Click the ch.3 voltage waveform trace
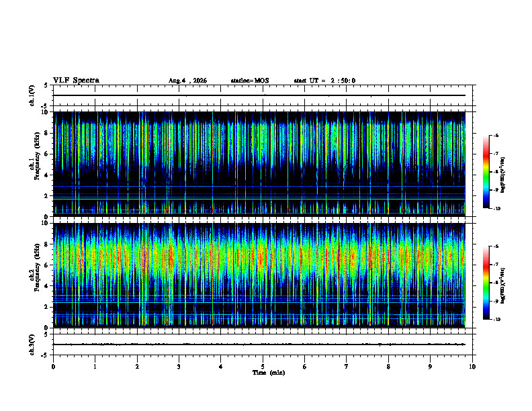532x411 pixels. point(259,345)
